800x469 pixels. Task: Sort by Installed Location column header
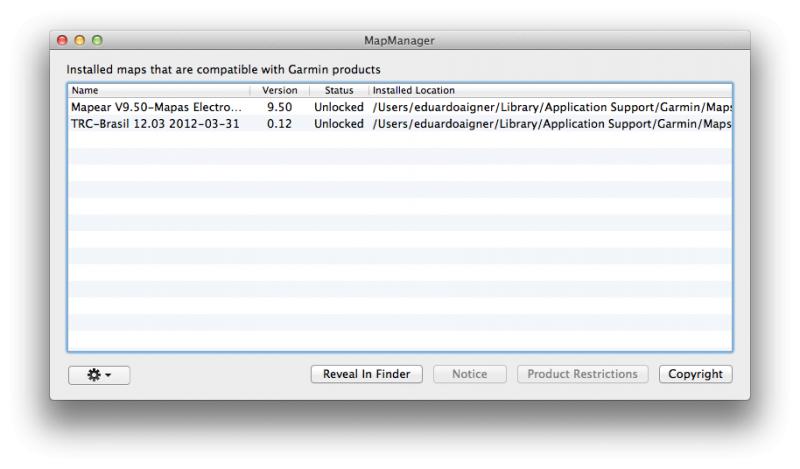click(551, 90)
